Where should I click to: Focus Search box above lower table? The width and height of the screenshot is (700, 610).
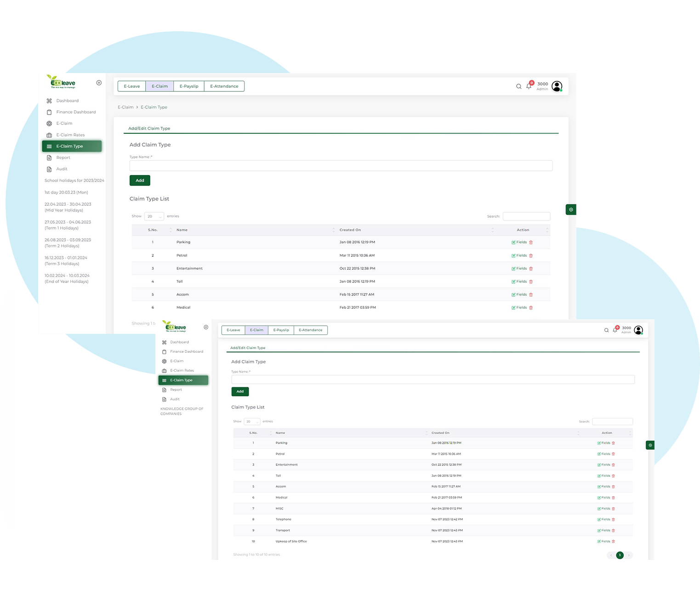coord(612,422)
